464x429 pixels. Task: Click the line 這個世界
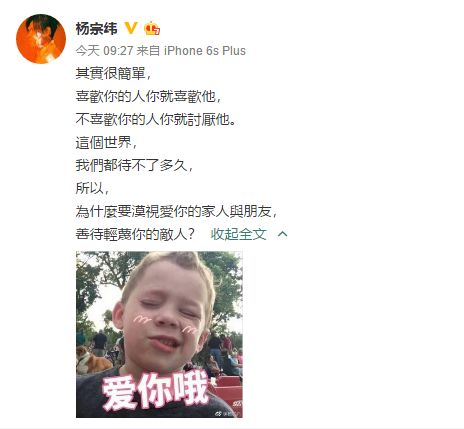pos(106,142)
